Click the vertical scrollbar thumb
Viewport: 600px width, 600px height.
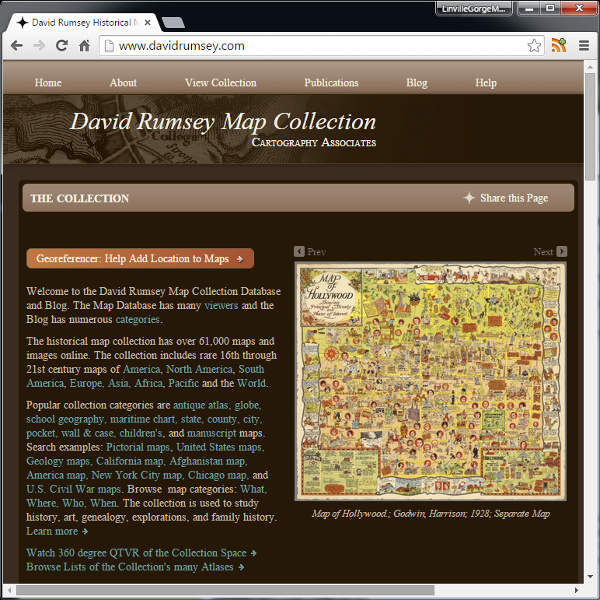pyautogui.click(x=590, y=126)
